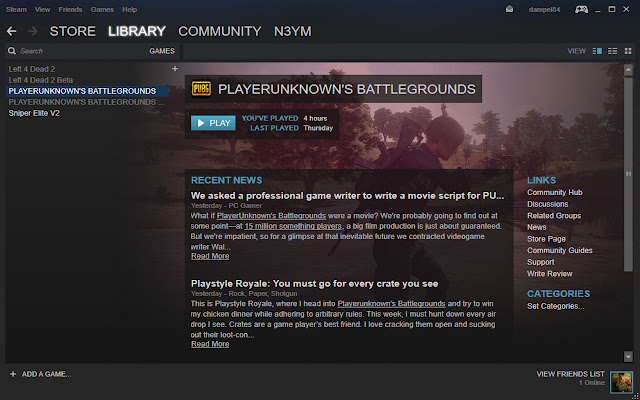The image size is (640, 400).
Task: Click Read More under Playstyle Royale article
Action: 210,344
